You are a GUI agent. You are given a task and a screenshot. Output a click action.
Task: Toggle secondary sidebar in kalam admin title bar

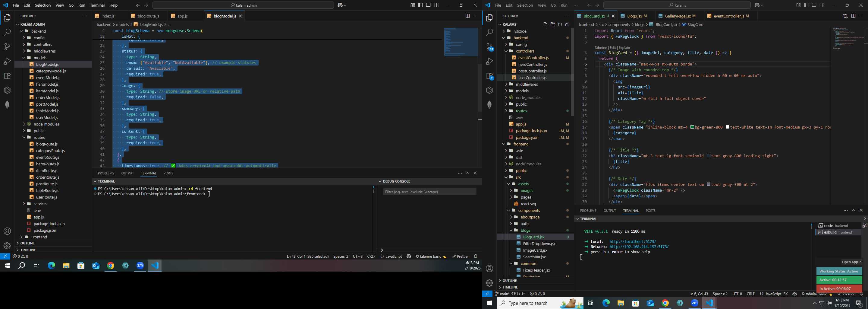pos(436,5)
